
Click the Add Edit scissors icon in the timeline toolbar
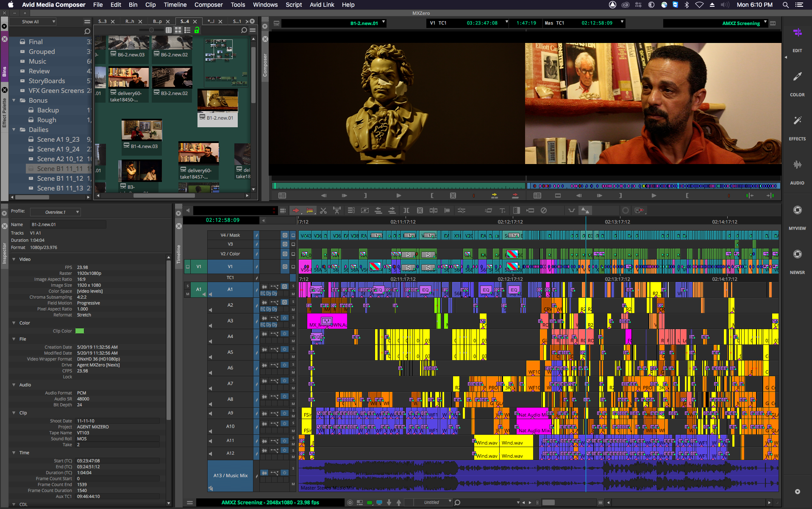[323, 210]
